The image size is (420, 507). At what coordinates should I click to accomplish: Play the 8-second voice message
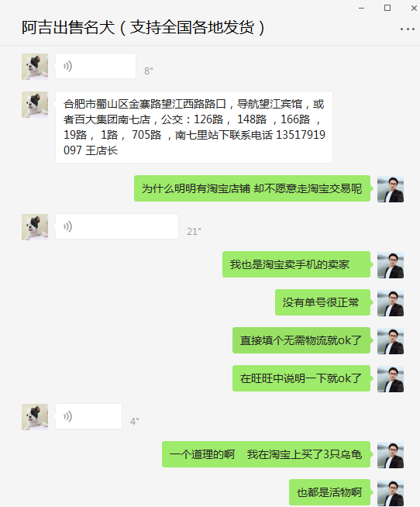(x=95, y=66)
